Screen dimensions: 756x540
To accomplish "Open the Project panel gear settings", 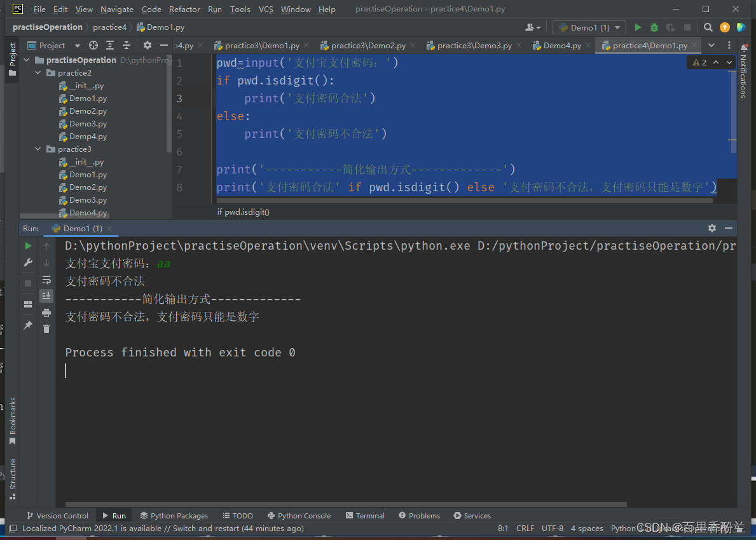I will pyautogui.click(x=147, y=45).
